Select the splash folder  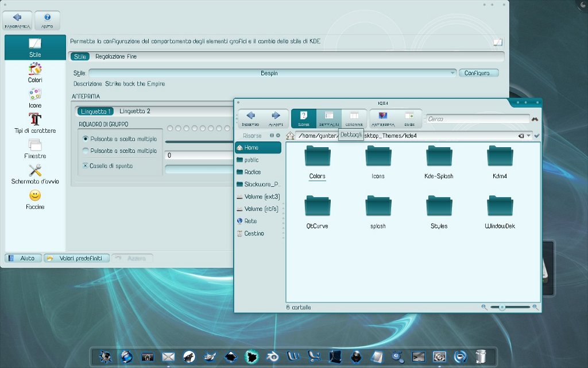(378, 213)
